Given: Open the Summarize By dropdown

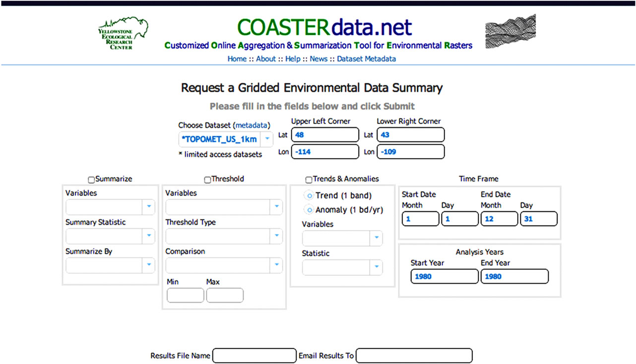Looking at the screenshot, I should (110, 266).
